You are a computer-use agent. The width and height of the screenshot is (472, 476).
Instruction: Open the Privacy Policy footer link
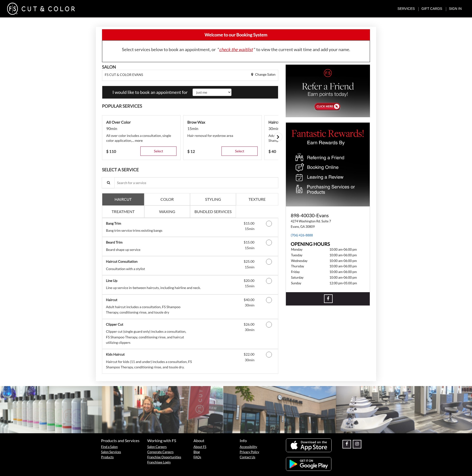(249, 452)
